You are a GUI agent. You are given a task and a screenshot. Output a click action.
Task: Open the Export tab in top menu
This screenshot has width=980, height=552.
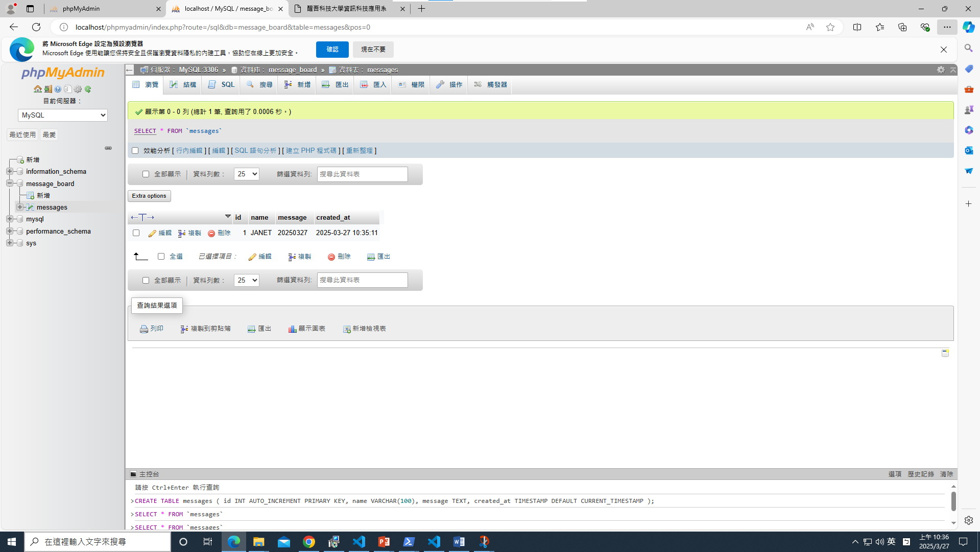336,84
